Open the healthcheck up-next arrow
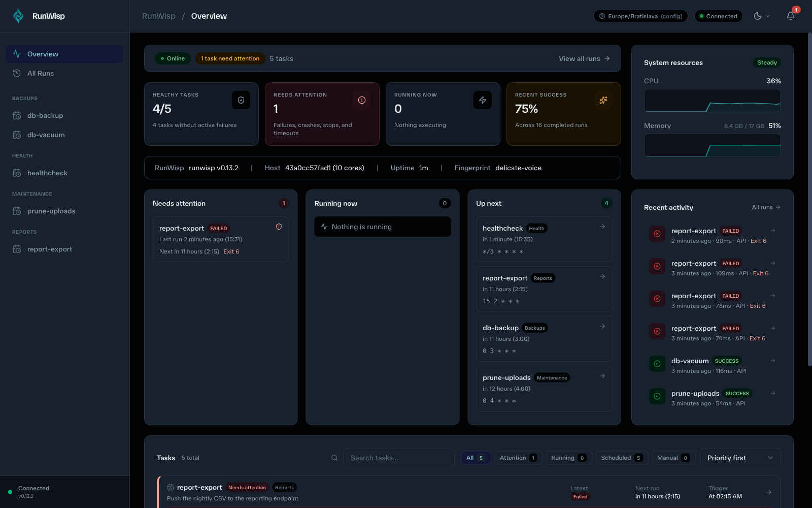This screenshot has height=508, width=812. click(602, 227)
